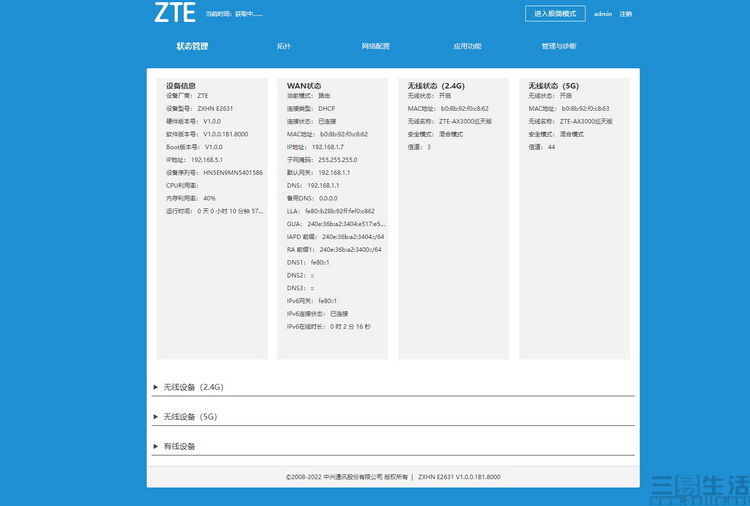Image resolution: width=750 pixels, height=506 pixels.
Task: Select the memory usage value 40%
Action: [x=210, y=198]
